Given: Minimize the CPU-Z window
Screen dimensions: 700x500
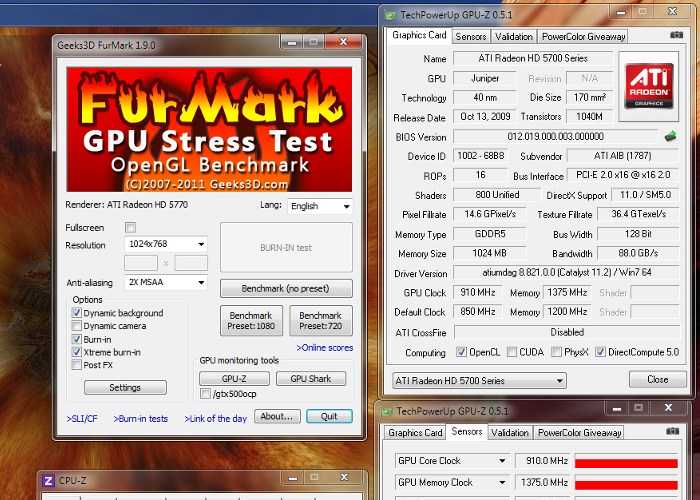Looking at the screenshot, I should coord(292,478).
